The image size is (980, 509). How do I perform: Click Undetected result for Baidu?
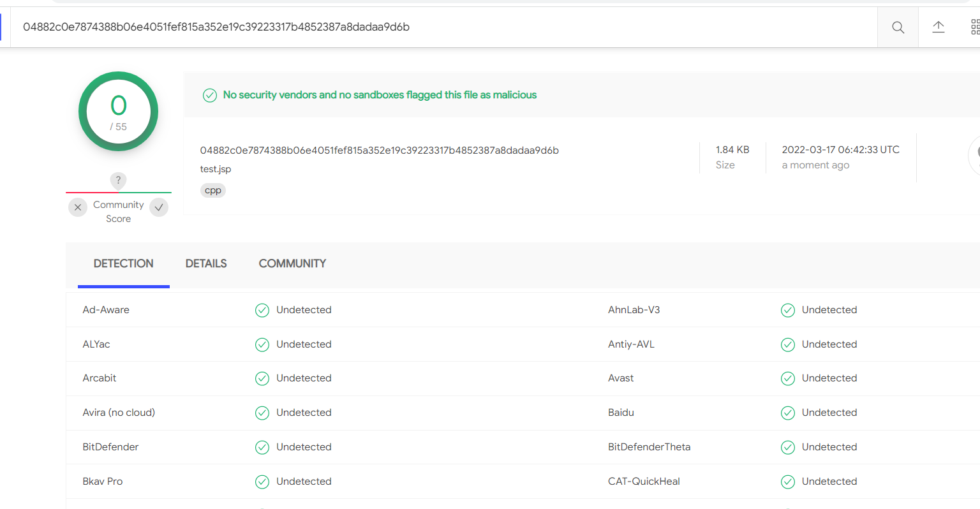point(829,413)
